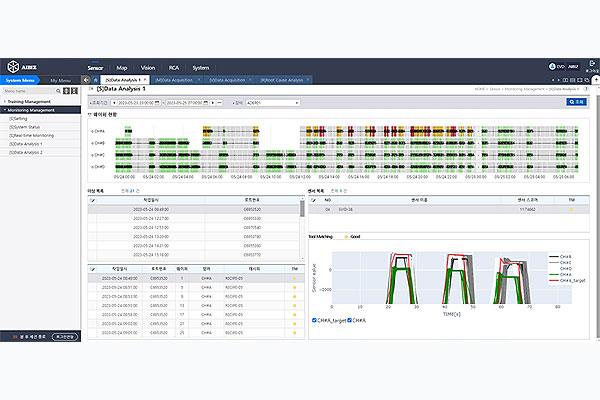This screenshot has height=400, width=600.
Task: Open the end date calendar picker
Action: [x=206, y=103]
